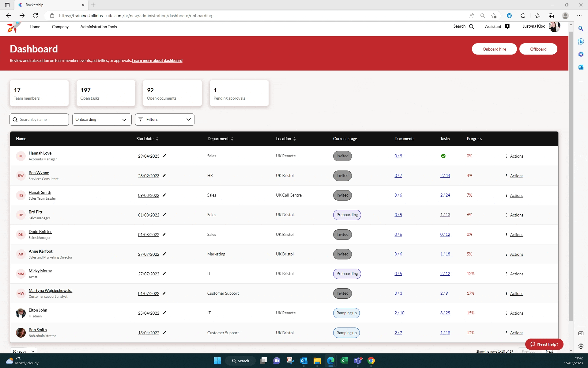Viewport: 588px width, 368px height.
Task: Expand the 10 / page selector
Action: [x=24, y=351]
